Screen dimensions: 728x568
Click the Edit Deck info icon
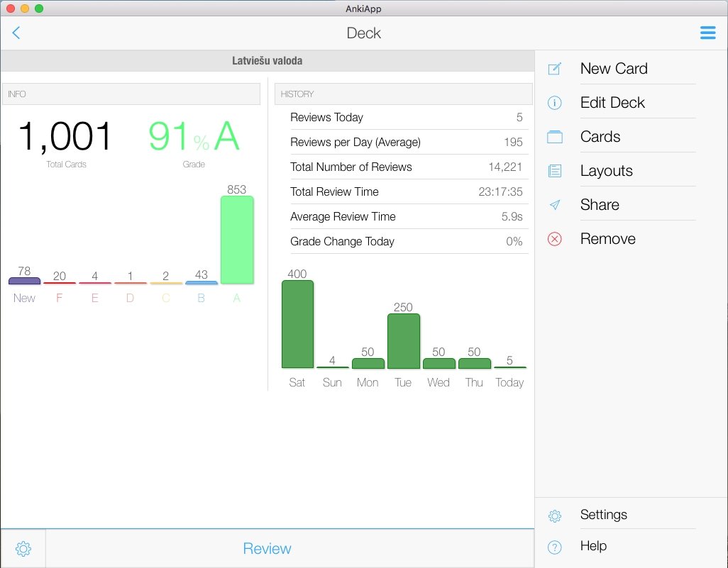tap(555, 103)
